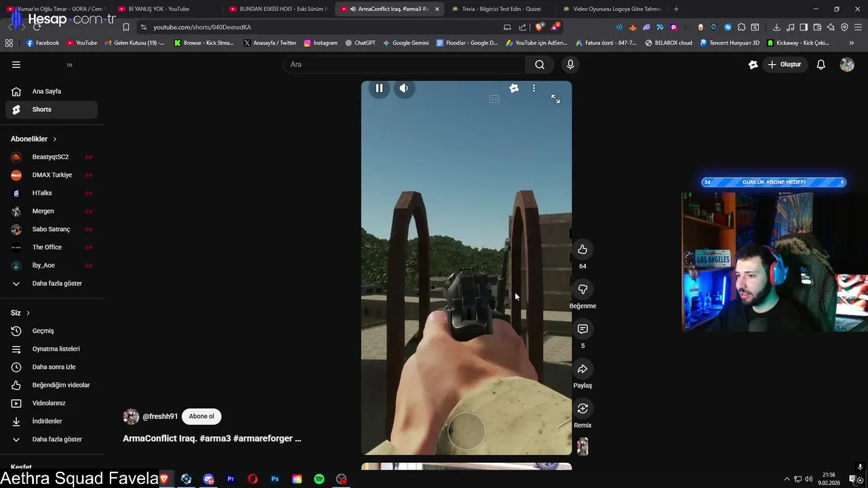Open the comments showing 5

pos(583,329)
